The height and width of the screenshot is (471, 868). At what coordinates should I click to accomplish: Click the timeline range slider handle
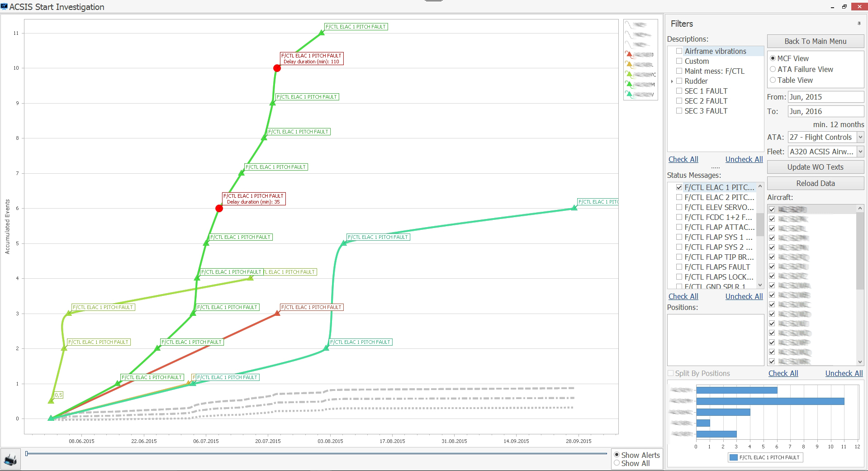pos(27,453)
